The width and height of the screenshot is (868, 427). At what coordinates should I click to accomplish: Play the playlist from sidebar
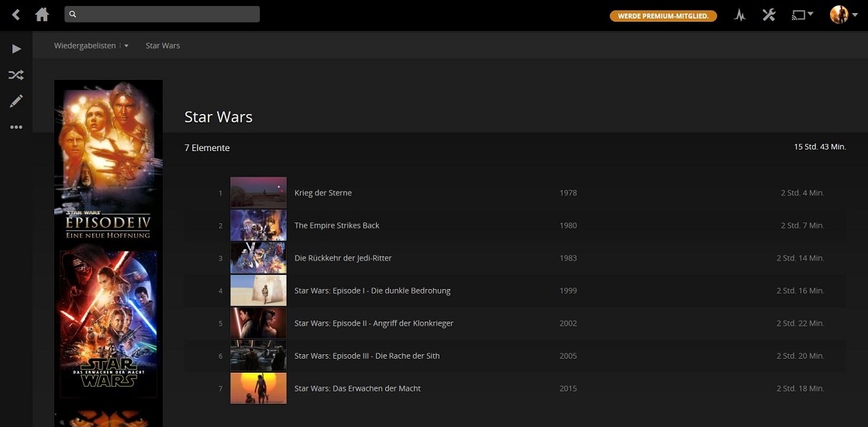[x=16, y=49]
